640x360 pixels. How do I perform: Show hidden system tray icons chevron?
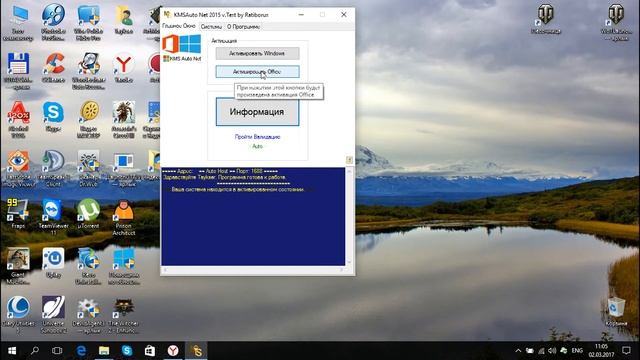pyautogui.click(x=518, y=351)
